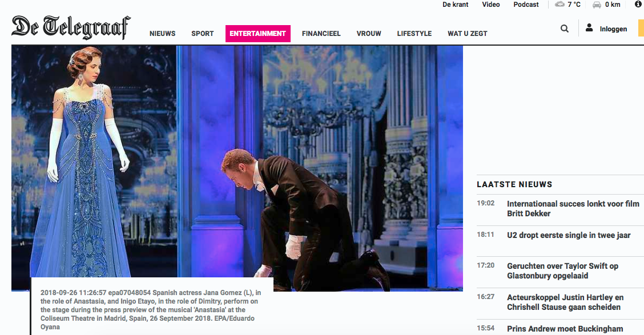Click the traffic car icon

click(x=597, y=5)
